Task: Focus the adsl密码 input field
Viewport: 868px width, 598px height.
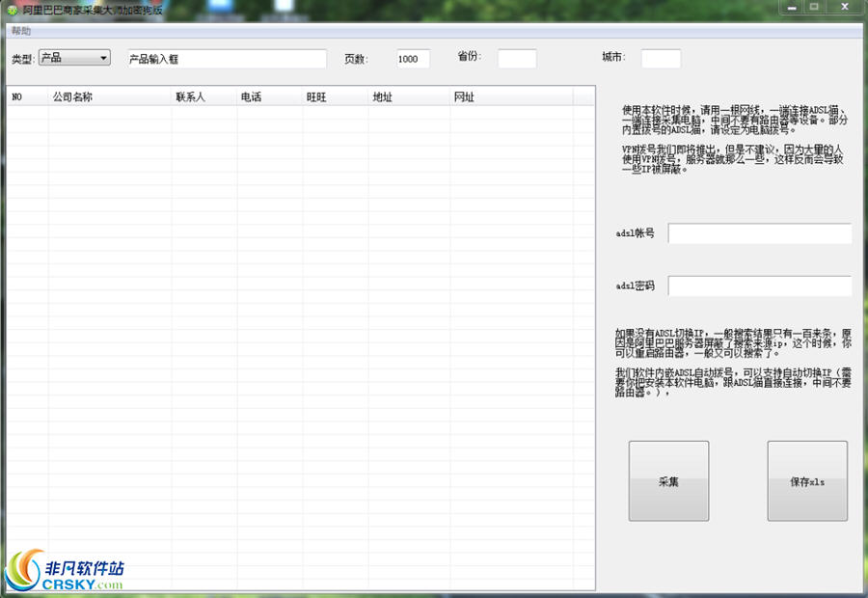Action: (760, 285)
